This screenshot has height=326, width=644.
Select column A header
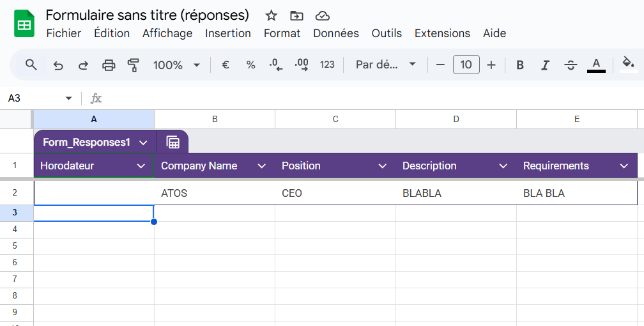coord(94,120)
